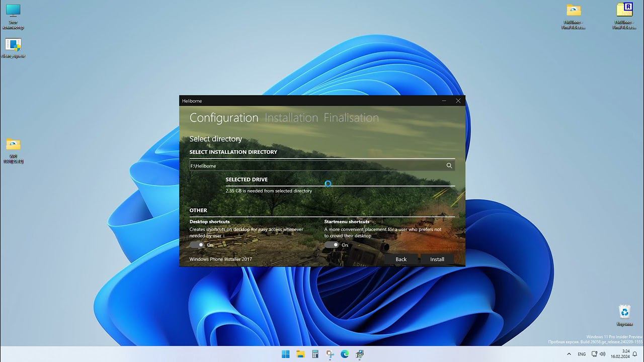The image size is (644, 362).
Task: Click the 'Select directory' heading
Action: pyautogui.click(x=216, y=139)
